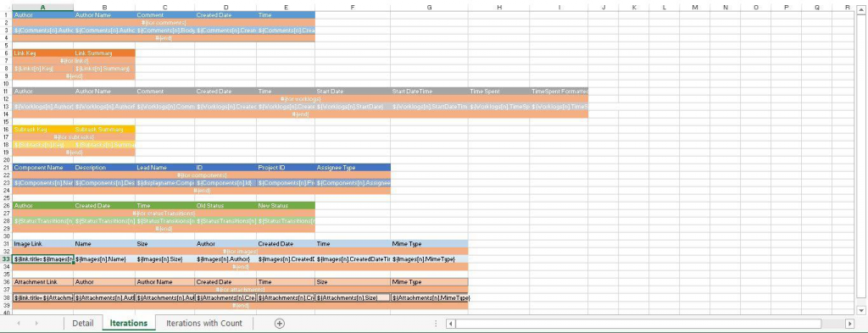Viewport: 868px width, 333px height.
Task: Select column F header
Action: pyautogui.click(x=353, y=7)
